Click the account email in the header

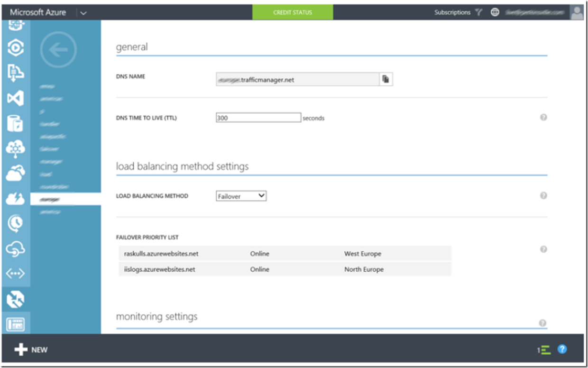[535, 13]
